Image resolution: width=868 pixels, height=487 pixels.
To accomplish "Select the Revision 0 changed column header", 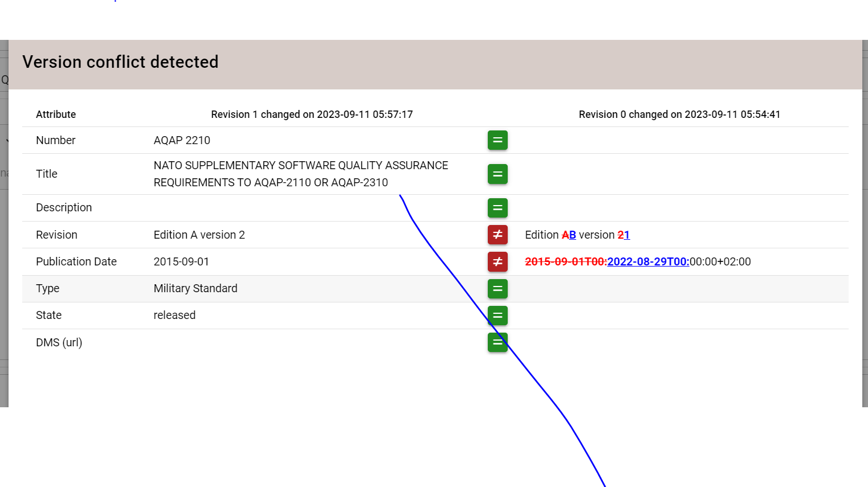I will point(679,114).
